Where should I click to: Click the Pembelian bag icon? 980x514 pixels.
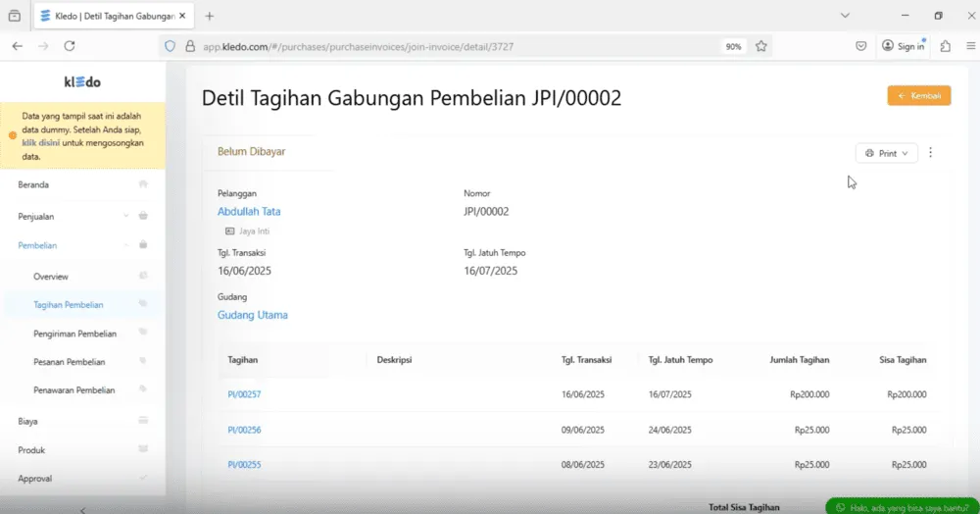(143, 244)
